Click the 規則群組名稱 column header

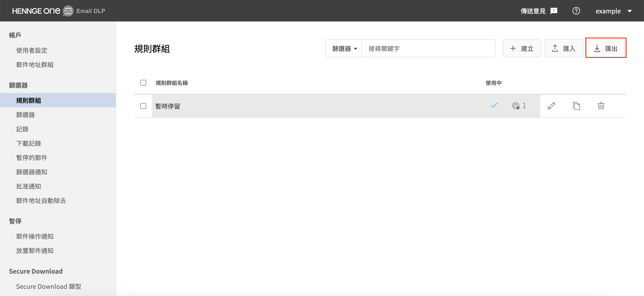[172, 83]
